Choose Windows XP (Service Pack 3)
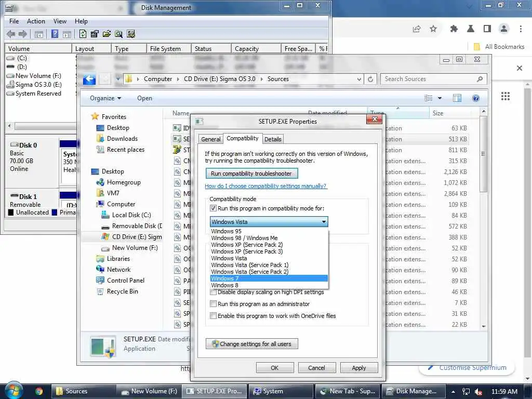The width and height of the screenshot is (532, 399). [269, 251]
